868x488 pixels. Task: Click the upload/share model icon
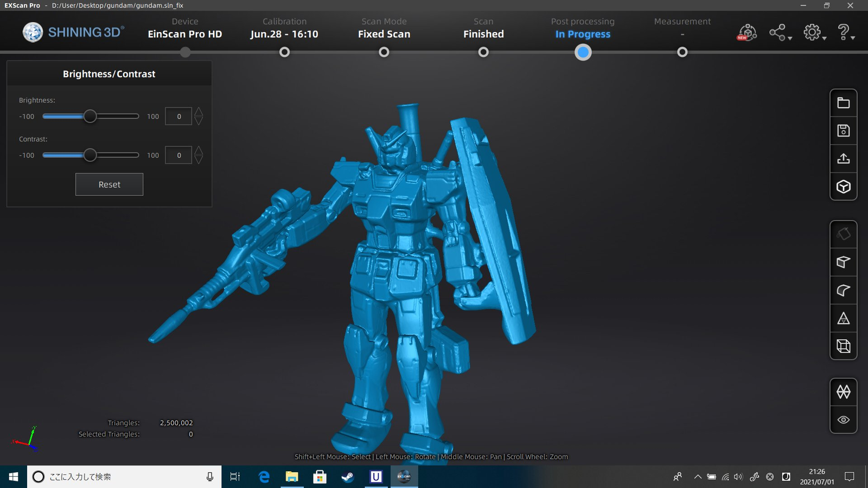coord(843,159)
